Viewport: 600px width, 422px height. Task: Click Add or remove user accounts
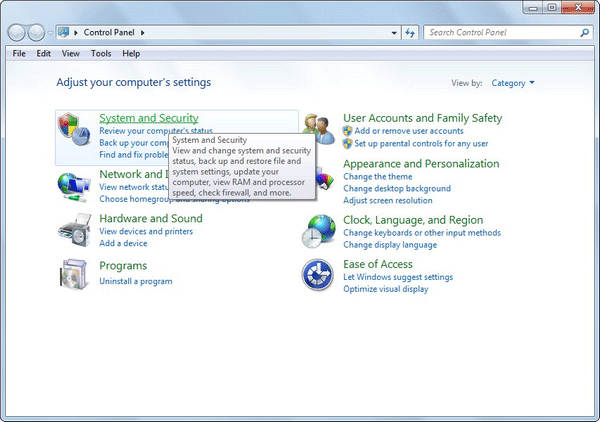click(x=409, y=131)
